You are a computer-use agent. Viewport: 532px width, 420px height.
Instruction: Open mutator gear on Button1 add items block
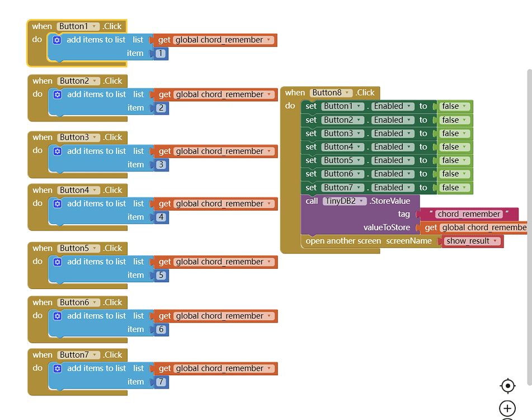pyautogui.click(x=57, y=40)
